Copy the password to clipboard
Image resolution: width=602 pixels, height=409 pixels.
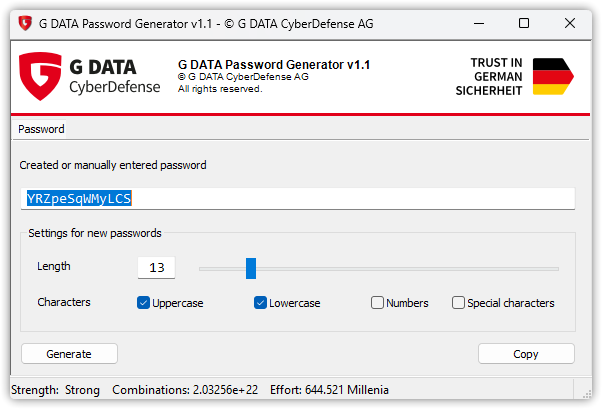[x=526, y=354]
